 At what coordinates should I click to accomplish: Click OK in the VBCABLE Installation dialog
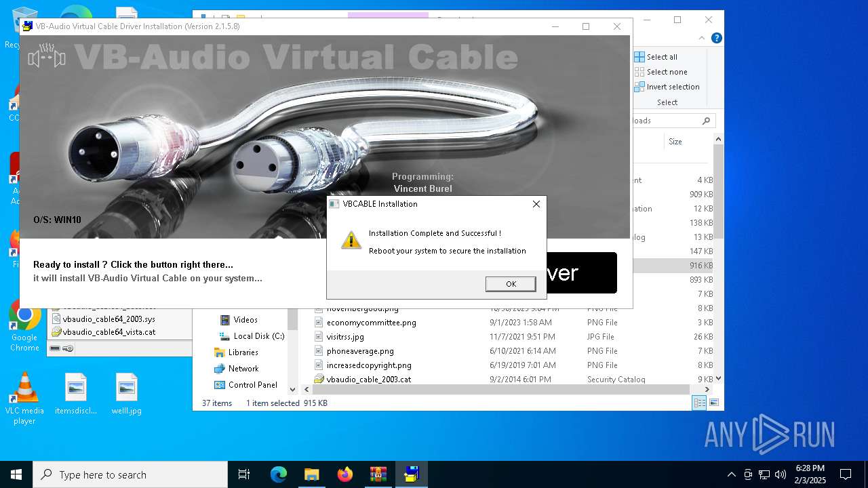[x=511, y=284]
